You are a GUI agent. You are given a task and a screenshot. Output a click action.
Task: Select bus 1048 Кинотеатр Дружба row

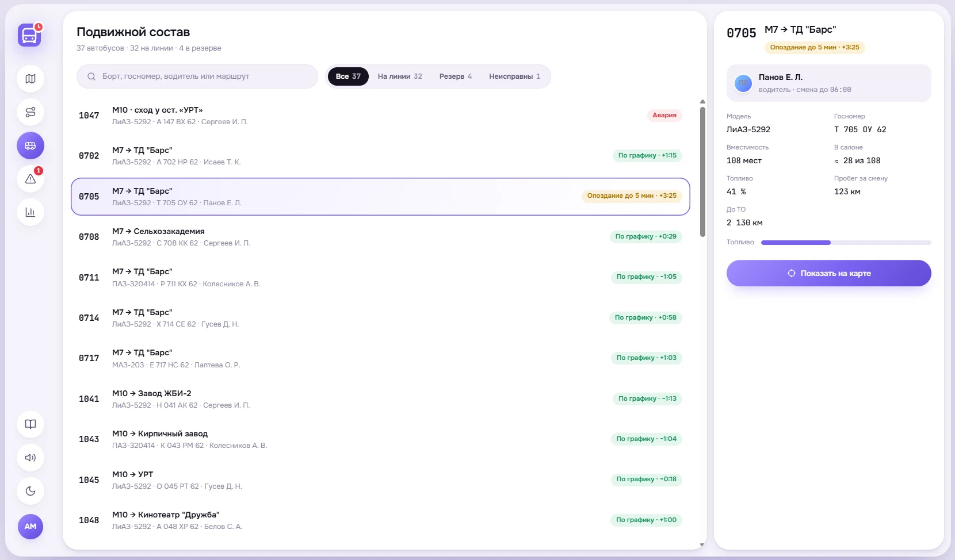(x=380, y=520)
